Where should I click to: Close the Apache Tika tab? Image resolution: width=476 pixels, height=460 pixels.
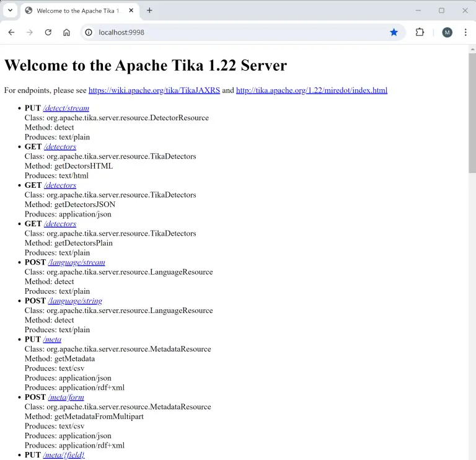[131, 11]
